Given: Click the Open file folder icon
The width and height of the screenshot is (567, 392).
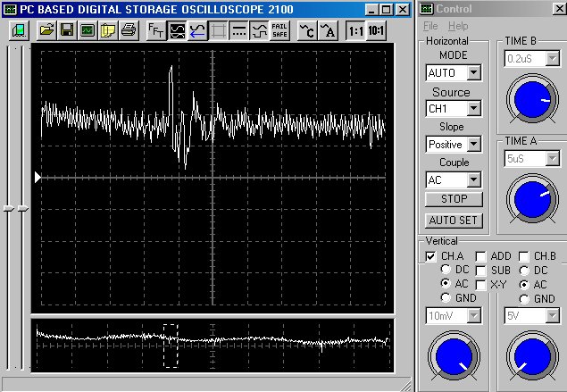Looking at the screenshot, I should [46, 29].
